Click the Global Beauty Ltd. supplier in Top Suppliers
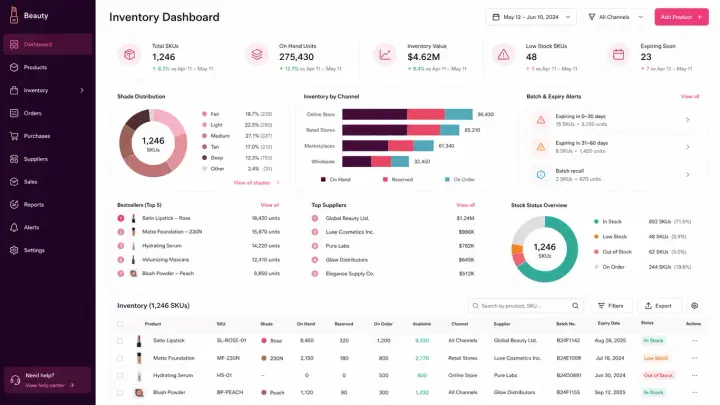Viewport: 720px width, 405px height. tap(347, 219)
